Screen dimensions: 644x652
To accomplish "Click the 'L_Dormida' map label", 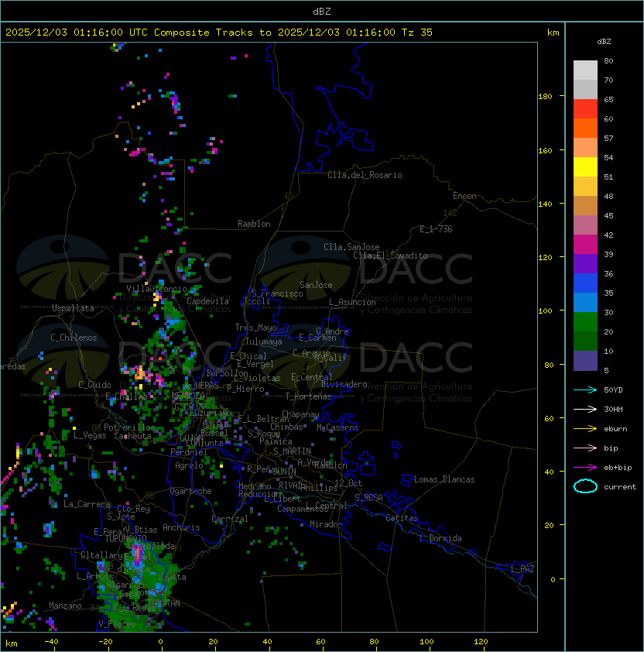I will click(440, 538).
